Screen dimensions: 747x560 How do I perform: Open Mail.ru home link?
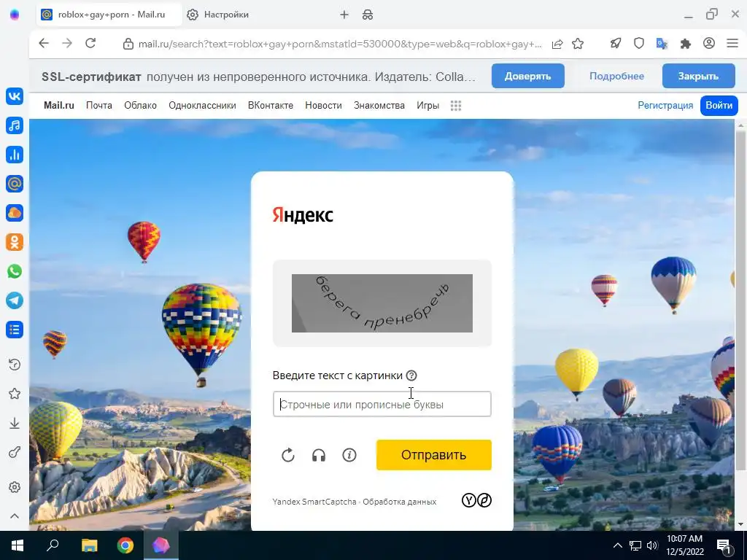(x=59, y=105)
